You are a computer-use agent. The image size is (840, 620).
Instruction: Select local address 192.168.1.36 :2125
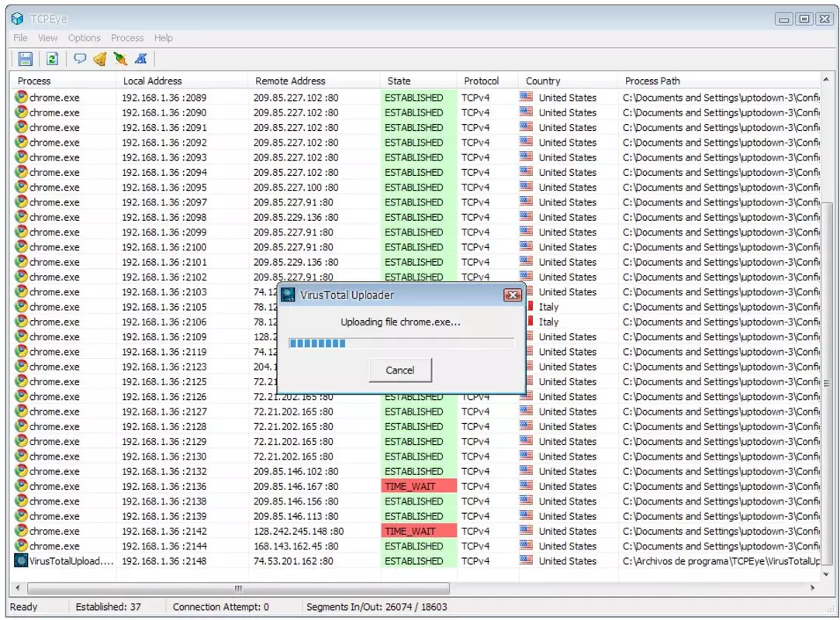click(164, 382)
